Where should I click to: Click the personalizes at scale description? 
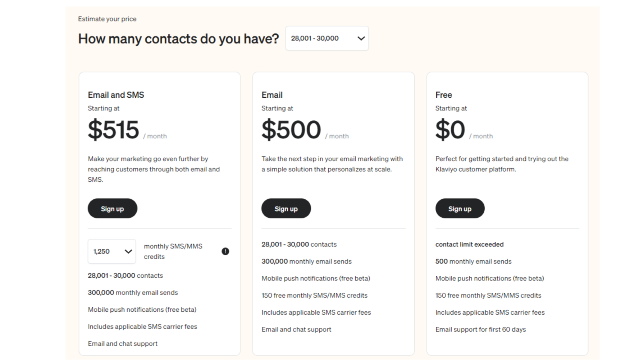pyautogui.click(x=332, y=164)
